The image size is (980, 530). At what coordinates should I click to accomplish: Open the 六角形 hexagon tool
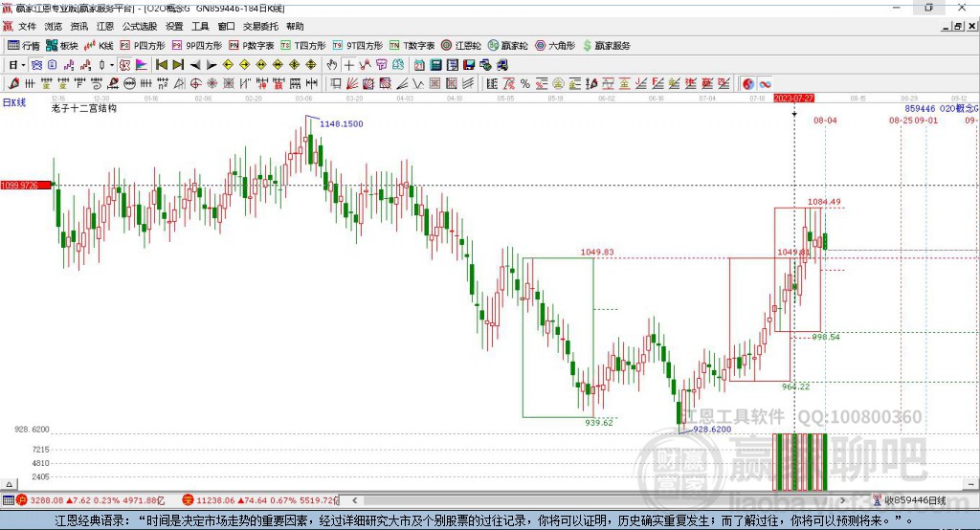(555, 46)
